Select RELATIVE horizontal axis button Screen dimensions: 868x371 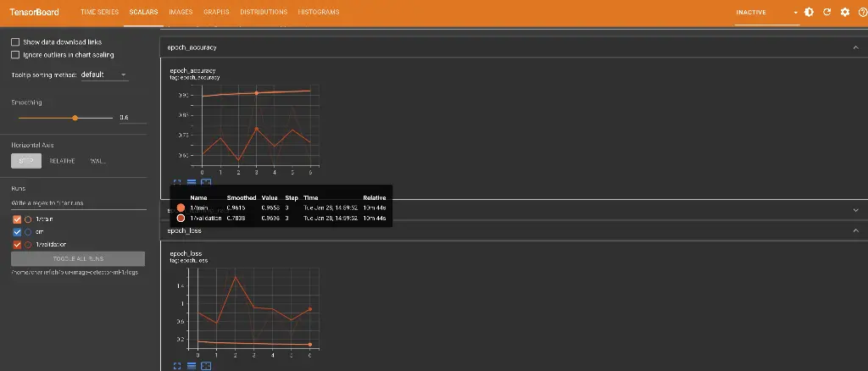(62, 161)
